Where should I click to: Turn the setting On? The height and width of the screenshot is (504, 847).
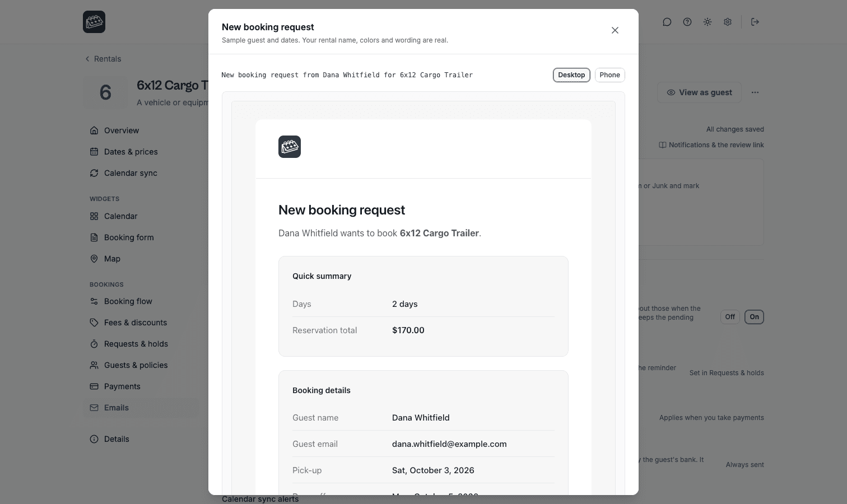pyautogui.click(x=754, y=317)
